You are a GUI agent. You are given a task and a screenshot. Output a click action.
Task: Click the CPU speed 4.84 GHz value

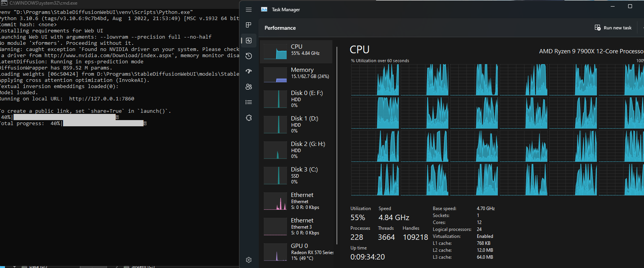click(394, 218)
